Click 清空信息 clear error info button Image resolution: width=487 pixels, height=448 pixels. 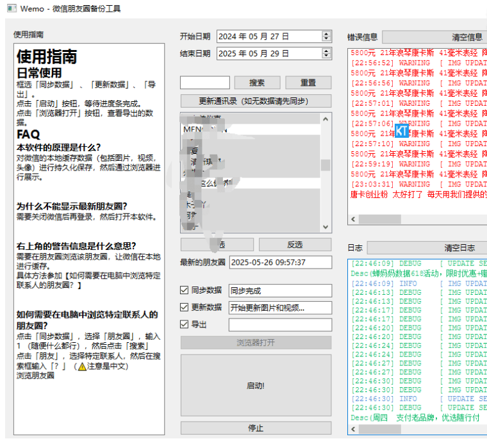[x=435, y=37]
